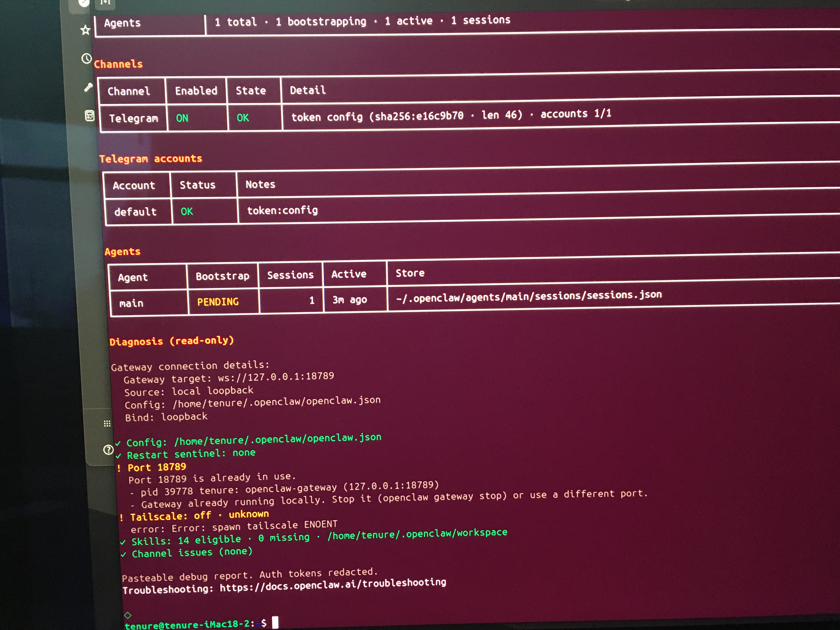The image size is (840, 630).
Task: Click the "accounts 1/1" text
Action: point(576,114)
